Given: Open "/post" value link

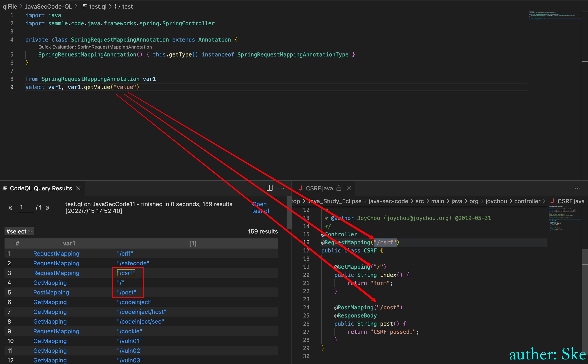Looking at the screenshot, I should 127,292.
